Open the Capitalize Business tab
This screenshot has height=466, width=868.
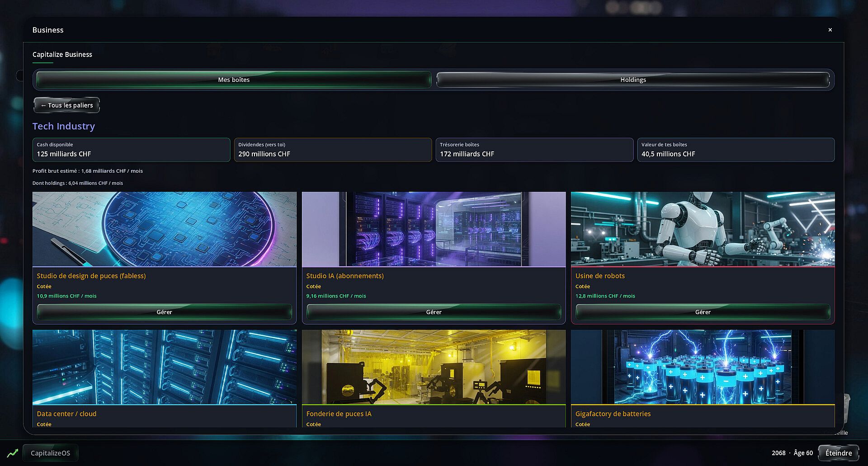point(62,54)
